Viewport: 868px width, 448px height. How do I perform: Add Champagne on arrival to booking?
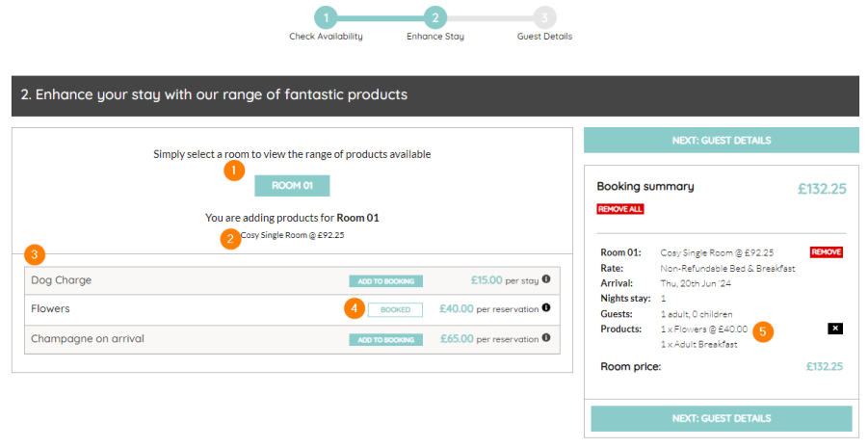385,339
